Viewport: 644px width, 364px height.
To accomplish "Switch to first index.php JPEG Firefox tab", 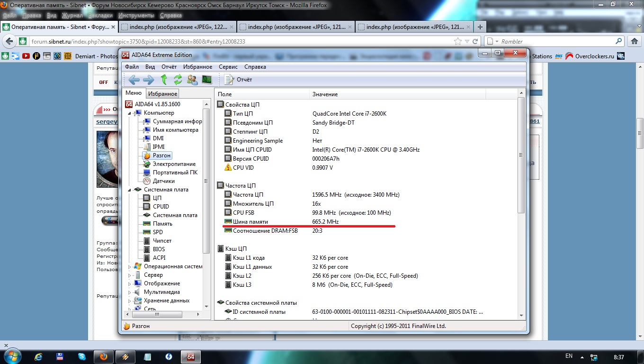I will (x=176, y=27).
